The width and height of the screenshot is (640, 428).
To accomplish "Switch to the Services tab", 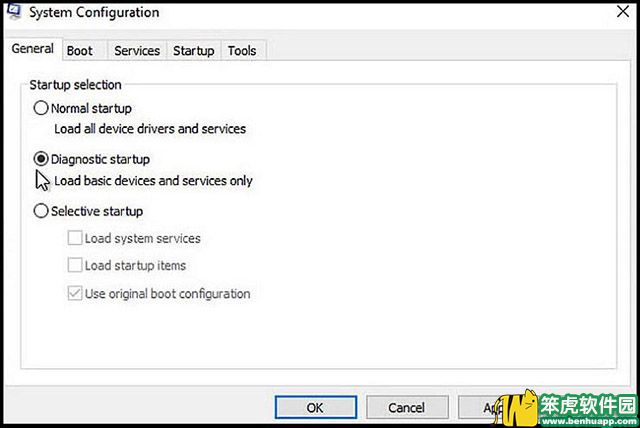I will click(x=137, y=51).
